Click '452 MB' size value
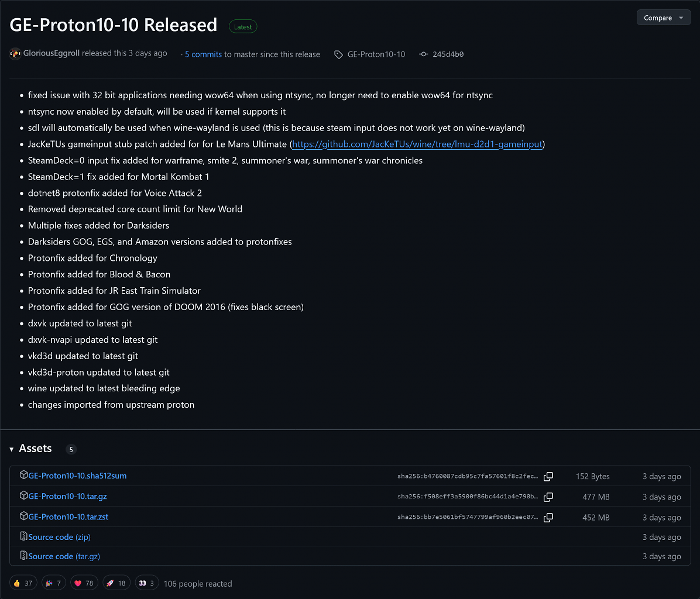The image size is (700, 599). [x=596, y=517]
